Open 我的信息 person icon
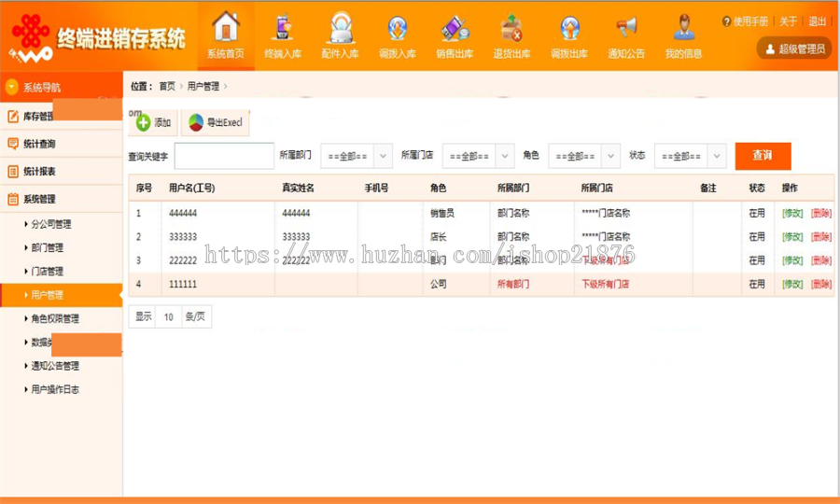The image size is (840, 504). [683, 27]
